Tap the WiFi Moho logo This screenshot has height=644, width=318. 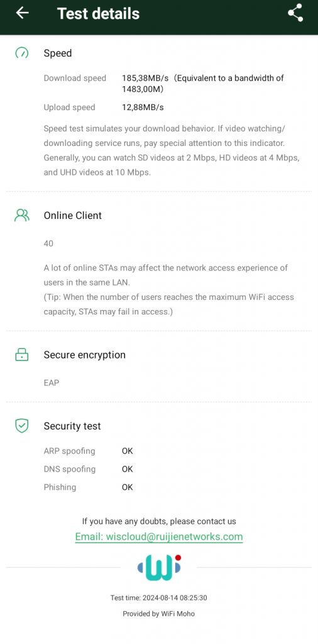coord(159,567)
